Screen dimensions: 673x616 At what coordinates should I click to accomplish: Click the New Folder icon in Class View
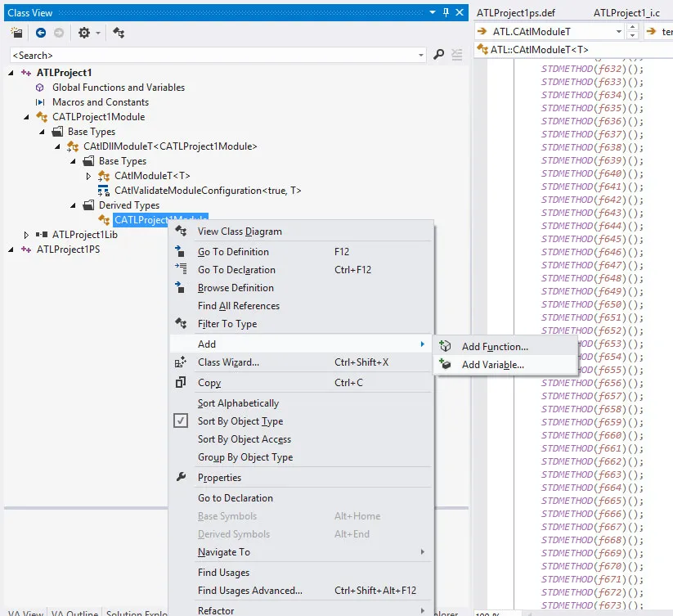pyautogui.click(x=17, y=33)
